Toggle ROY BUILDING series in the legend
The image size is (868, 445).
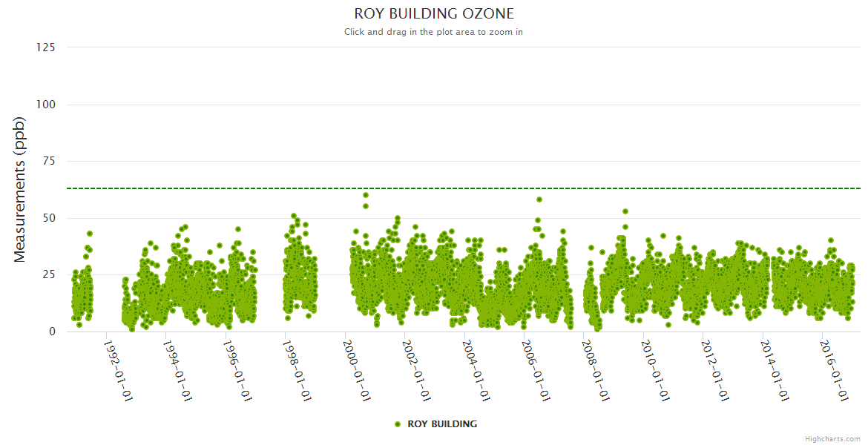[x=442, y=424]
